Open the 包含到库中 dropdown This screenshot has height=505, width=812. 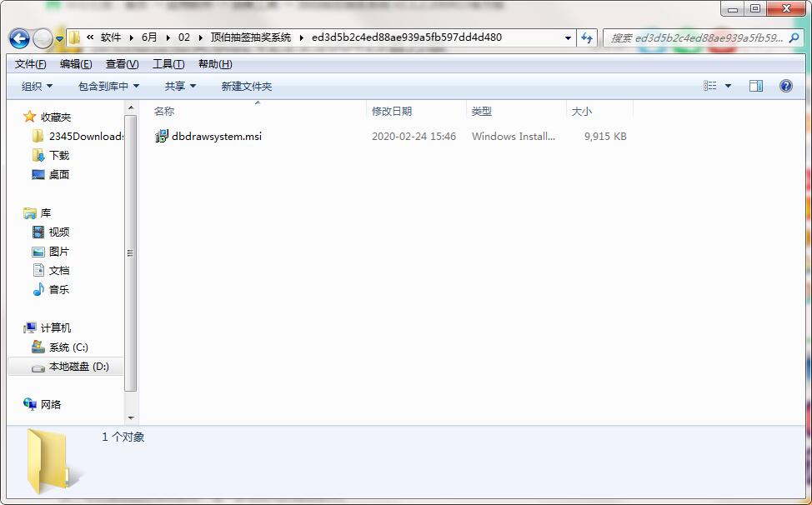tap(108, 87)
